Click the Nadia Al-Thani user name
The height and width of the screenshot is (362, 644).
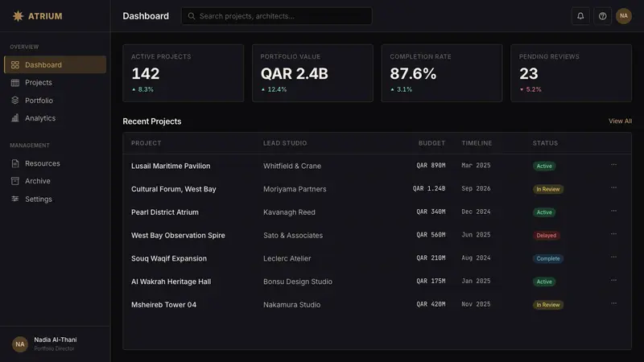point(55,339)
